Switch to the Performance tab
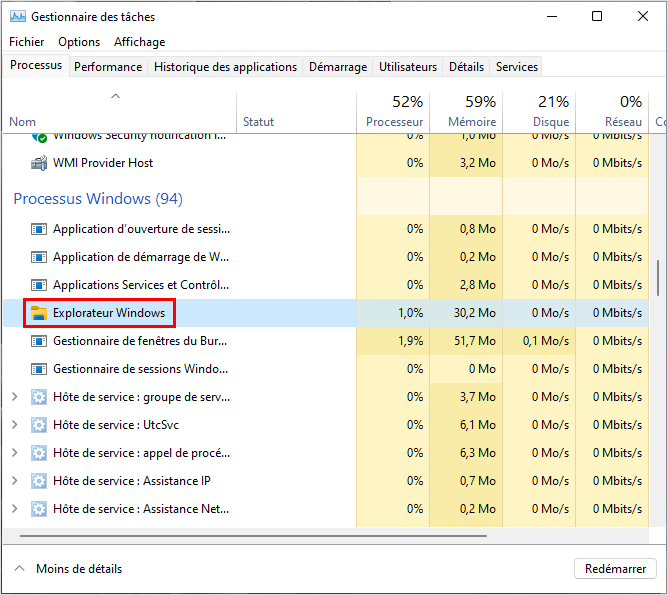Viewport: 668px width, 595px height. [x=108, y=67]
